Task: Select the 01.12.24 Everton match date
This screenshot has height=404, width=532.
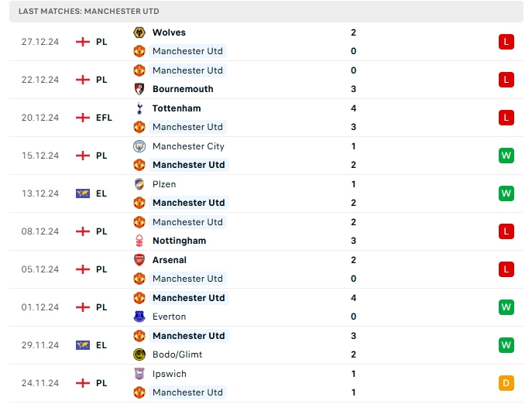Action: click(x=40, y=307)
